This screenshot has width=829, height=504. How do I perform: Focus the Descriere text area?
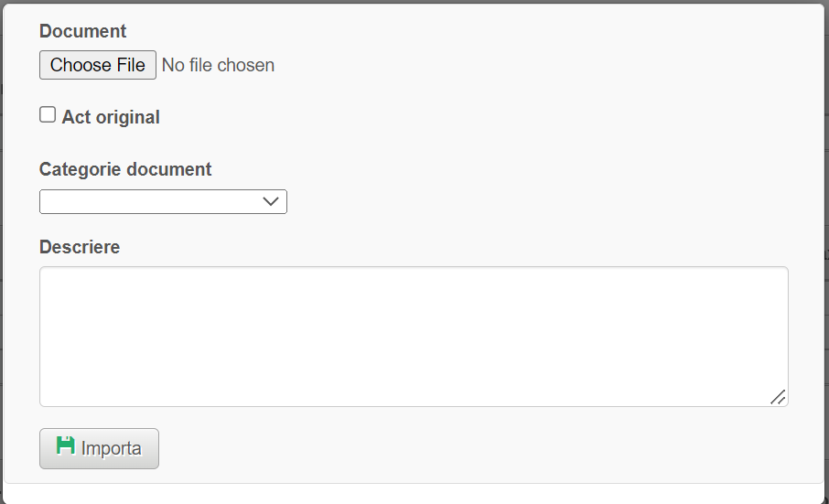click(414, 336)
